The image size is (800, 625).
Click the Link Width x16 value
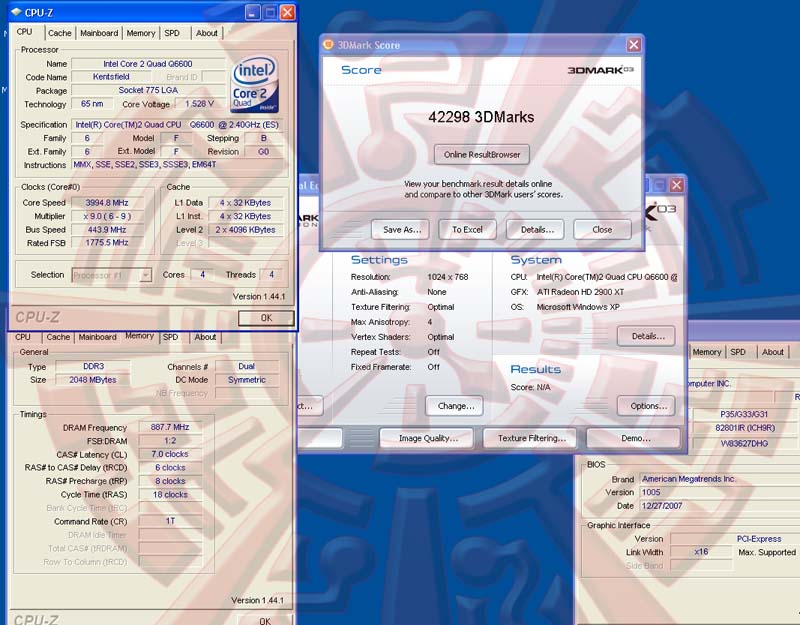(x=701, y=552)
